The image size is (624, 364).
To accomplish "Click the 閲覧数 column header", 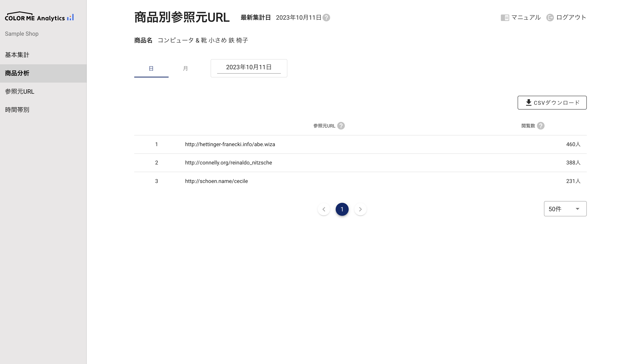I will tap(528, 126).
